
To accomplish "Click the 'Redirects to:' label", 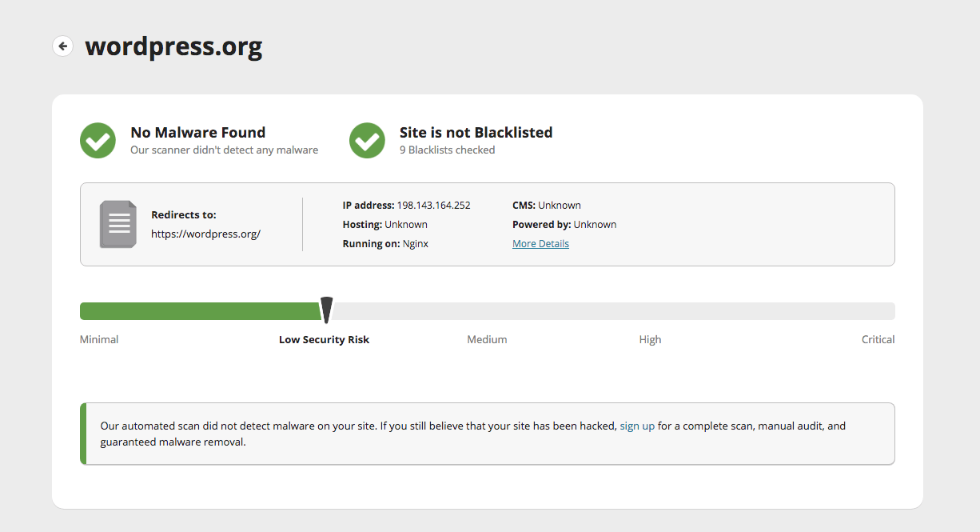I will coord(183,215).
